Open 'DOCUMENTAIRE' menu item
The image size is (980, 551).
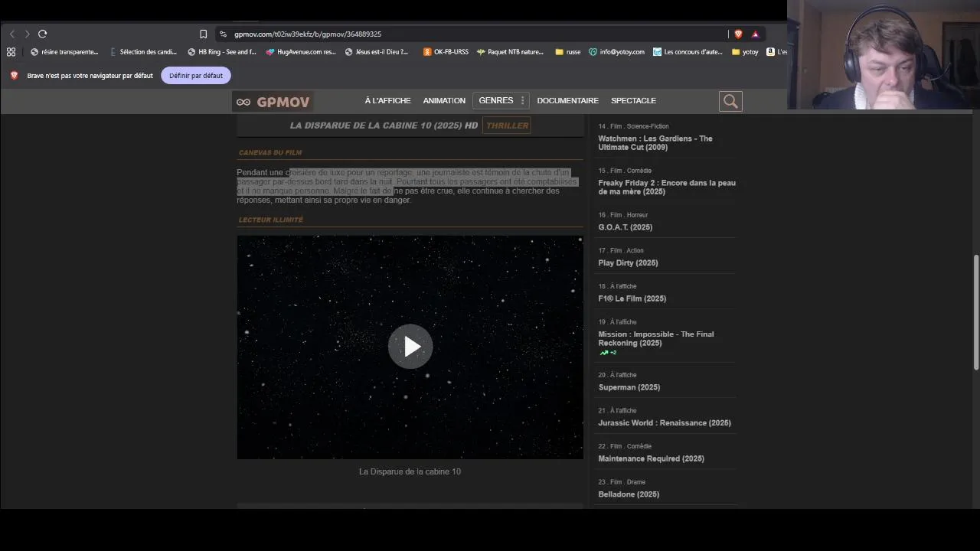567,101
